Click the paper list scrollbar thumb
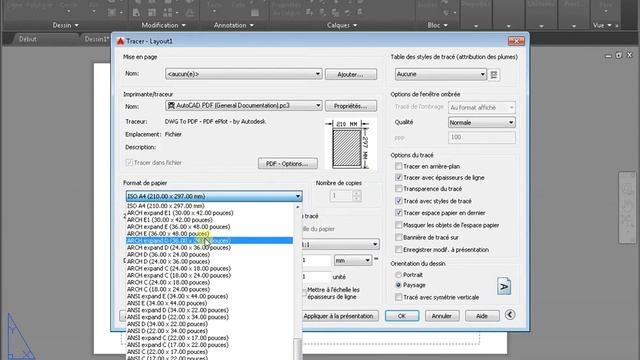Viewport: 640px width, 360px height. [298, 349]
